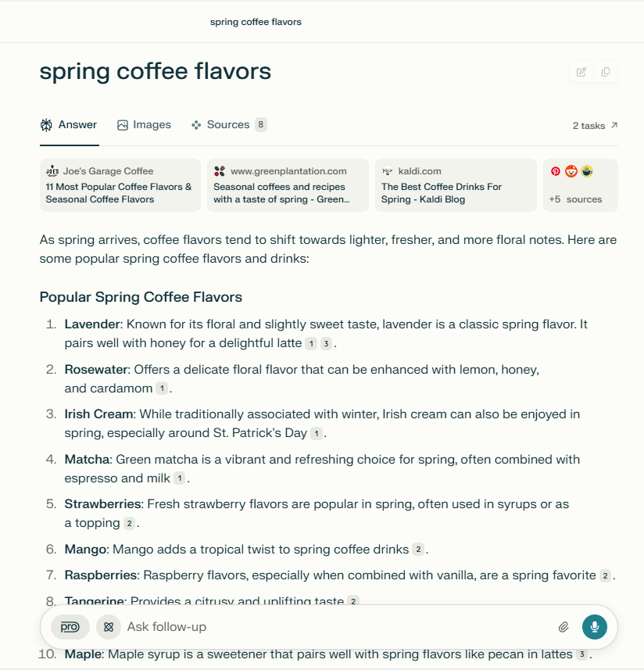Screen dimensions: 644x670
Task: Click the kaldi.com favicon icon
Action: click(x=388, y=171)
